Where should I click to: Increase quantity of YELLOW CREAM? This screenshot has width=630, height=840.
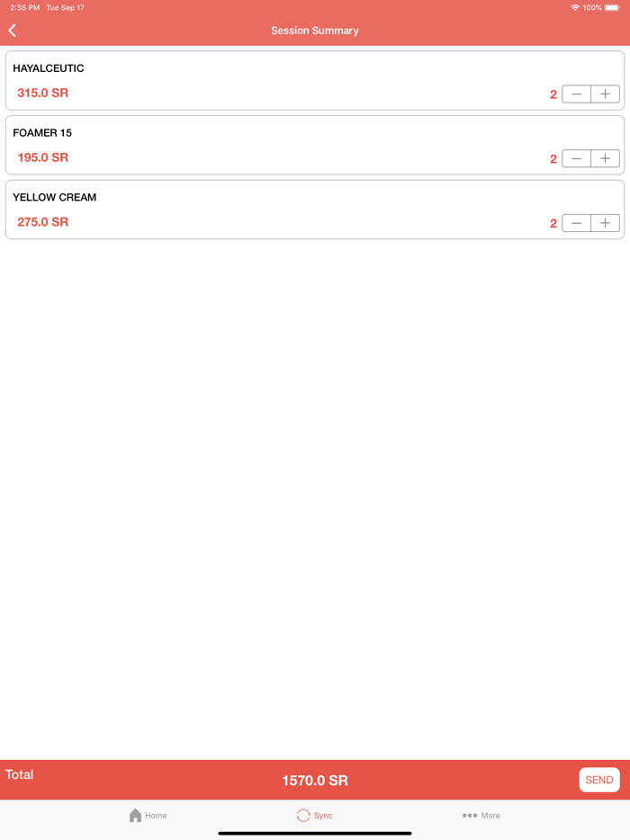(x=606, y=223)
